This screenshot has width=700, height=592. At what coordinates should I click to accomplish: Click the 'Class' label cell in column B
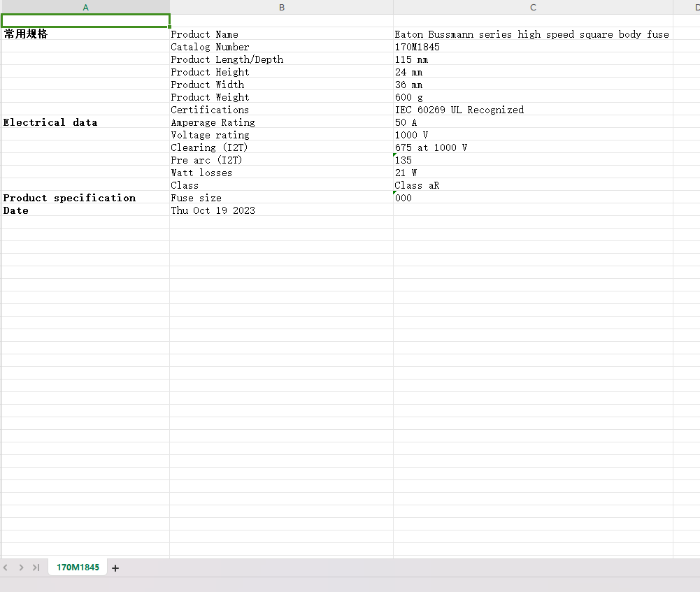click(282, 185)
